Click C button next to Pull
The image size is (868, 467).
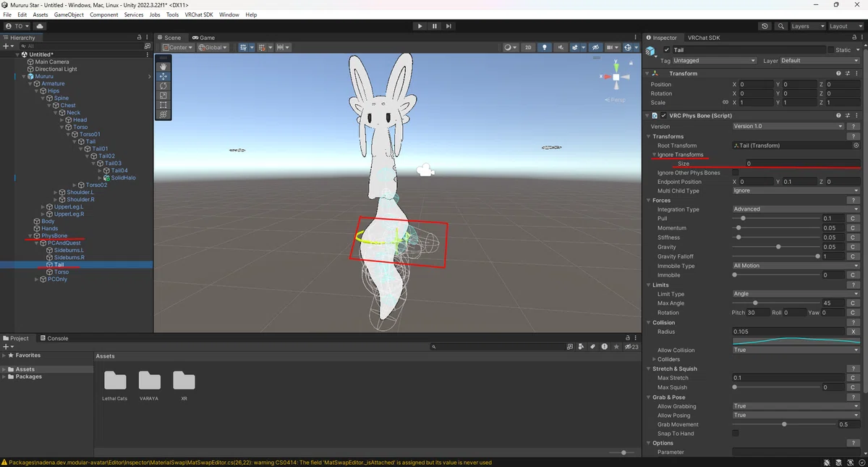click(x=854, y=219)
